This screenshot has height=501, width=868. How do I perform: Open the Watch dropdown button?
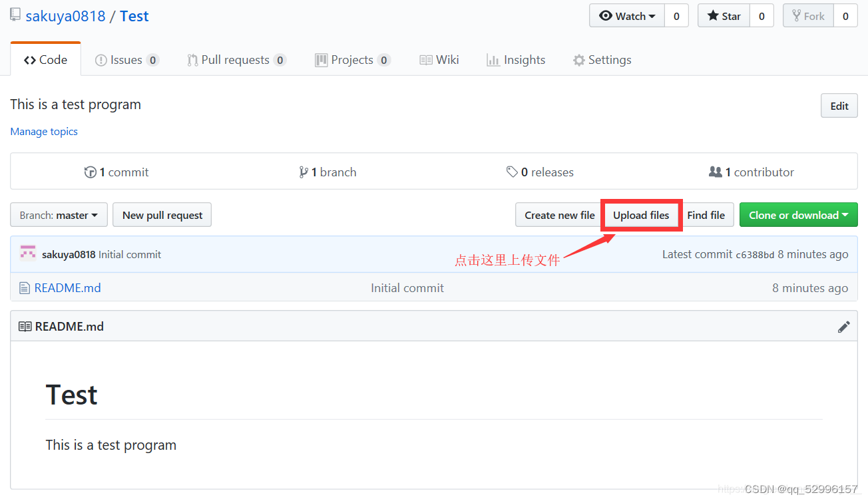pyautogui.click(x=627, y=16)
